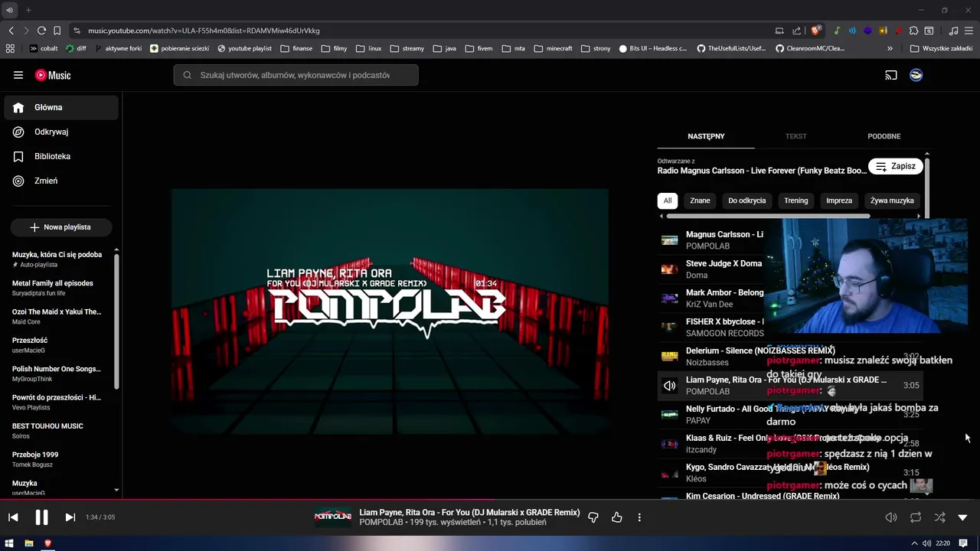
Task: Toggle shuffle in player bar
Action: [939, 517]
